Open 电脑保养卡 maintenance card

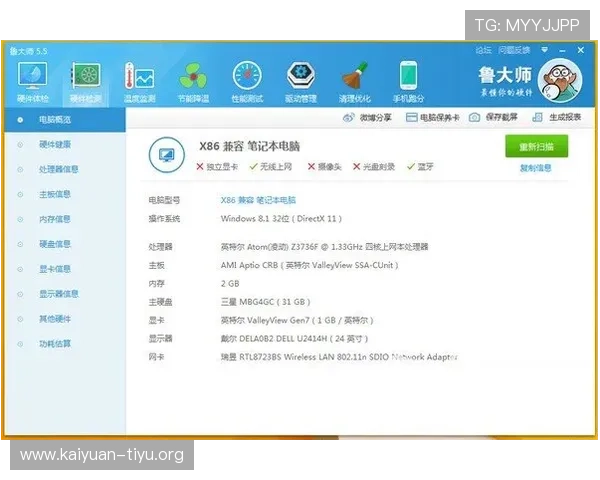tap(432, 118)
